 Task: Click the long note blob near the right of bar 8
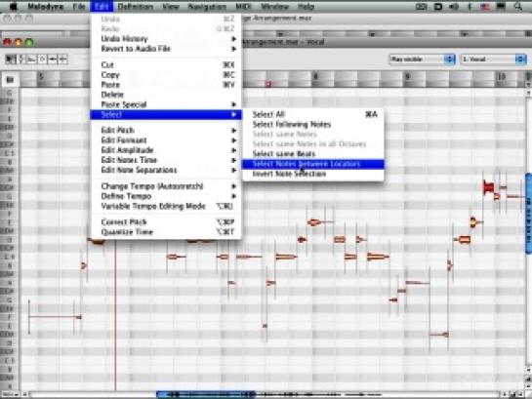pos(378,257)
